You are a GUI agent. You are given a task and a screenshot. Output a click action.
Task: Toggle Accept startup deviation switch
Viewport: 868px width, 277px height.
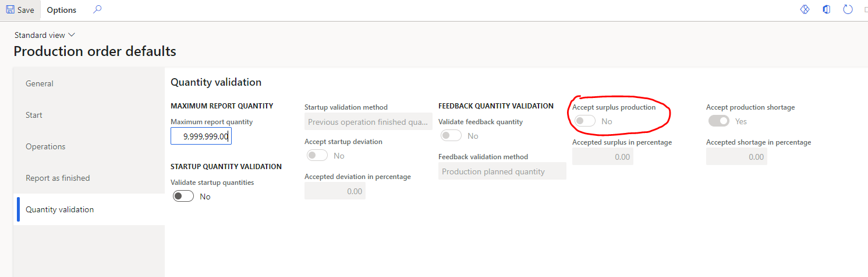pyautogui.click(x=317, y=156)
